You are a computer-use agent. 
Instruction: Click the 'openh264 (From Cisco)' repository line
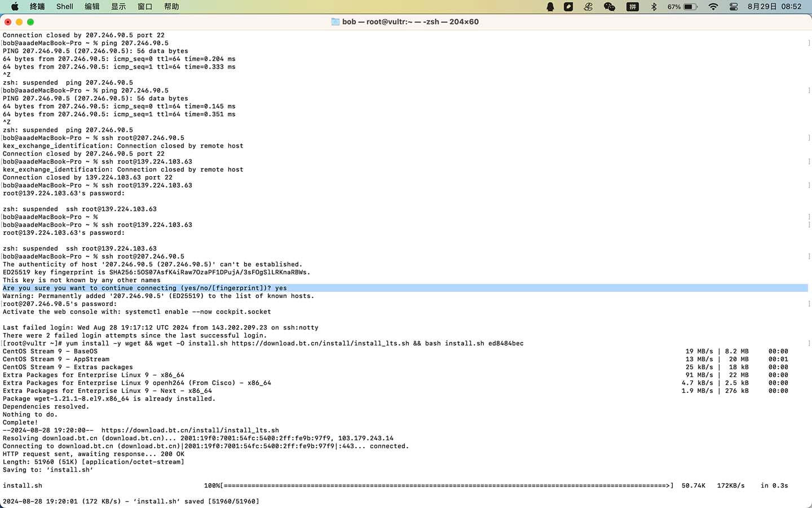pos(137,383)
